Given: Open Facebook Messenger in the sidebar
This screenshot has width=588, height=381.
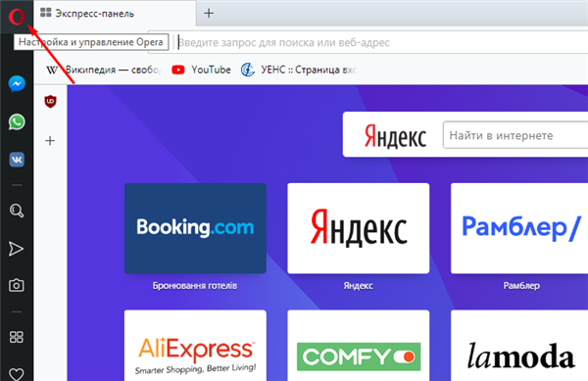Looking at the screenshot, I should (x=17, y=83).
